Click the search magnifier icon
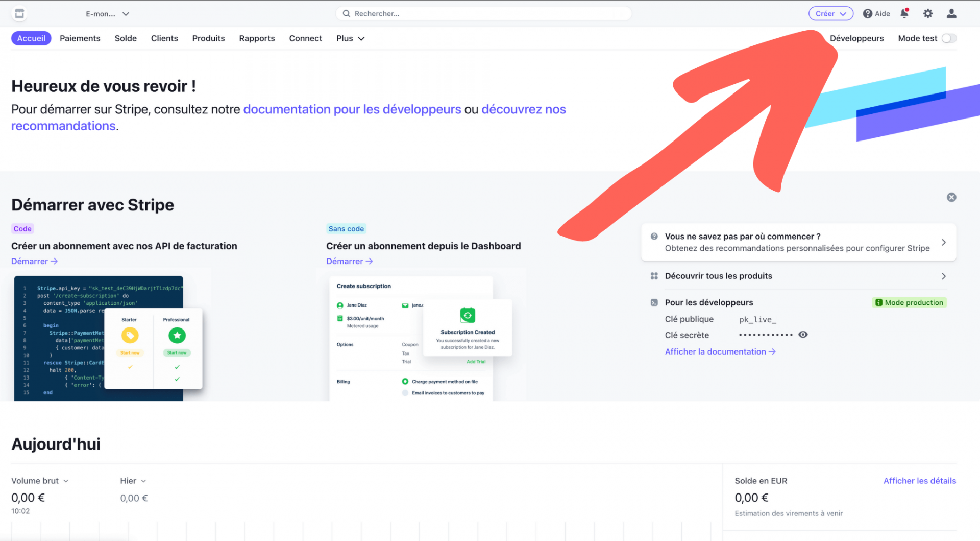The image size is (980, 541). pos(346,14)
